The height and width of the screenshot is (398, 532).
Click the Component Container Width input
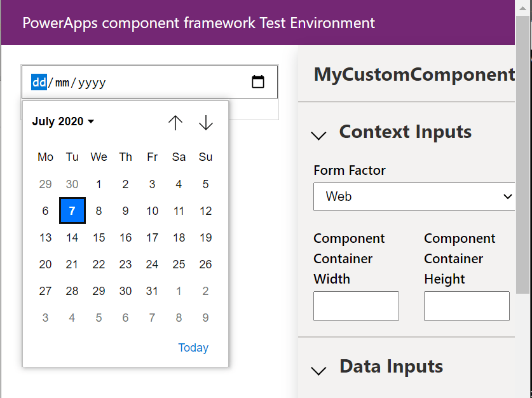tap(356, 306)
